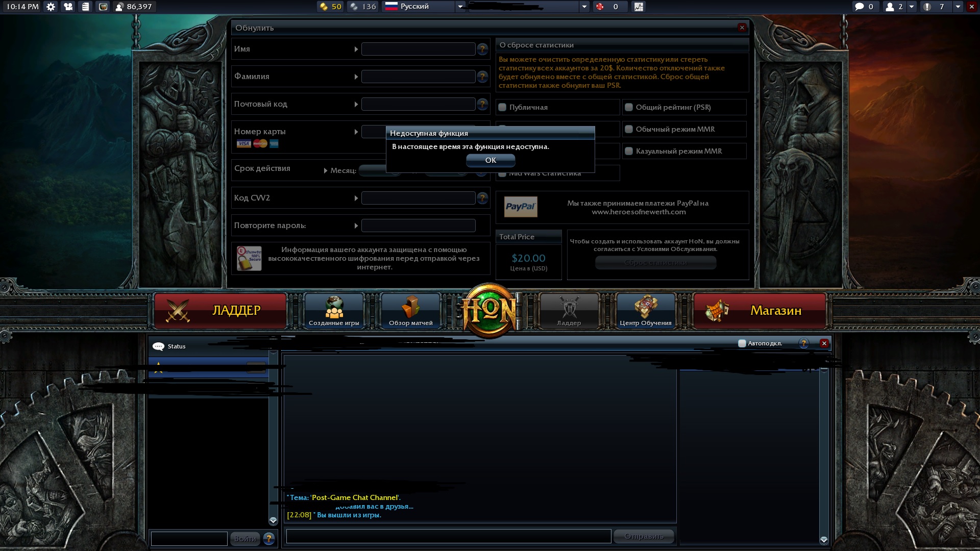980x551 pixels.
Task: Open Центр Обучения
Action: 646,310
